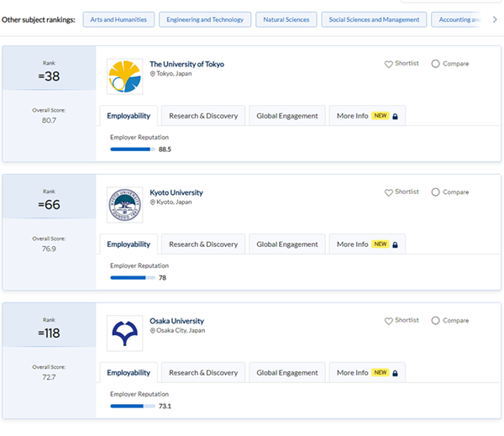This screenshot has width=504, height=436.
Task: Click Kyoto, Japan location text
Action: (174, 202)
